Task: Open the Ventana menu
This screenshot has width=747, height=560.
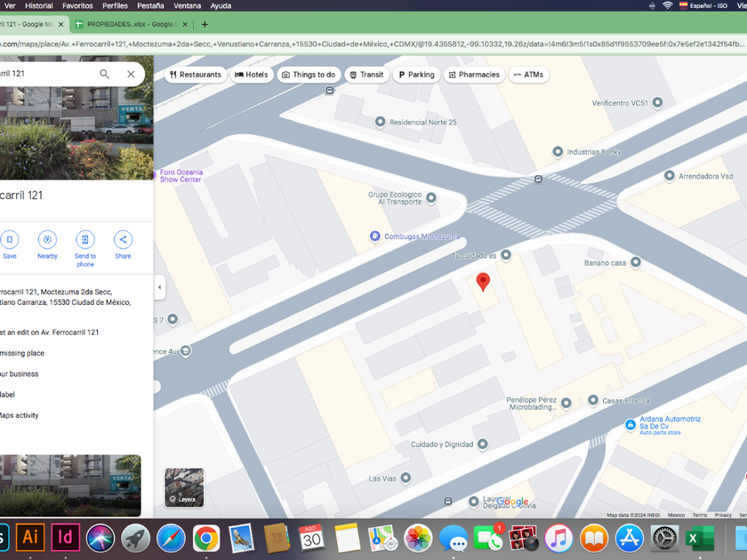Action: [188, 5]
